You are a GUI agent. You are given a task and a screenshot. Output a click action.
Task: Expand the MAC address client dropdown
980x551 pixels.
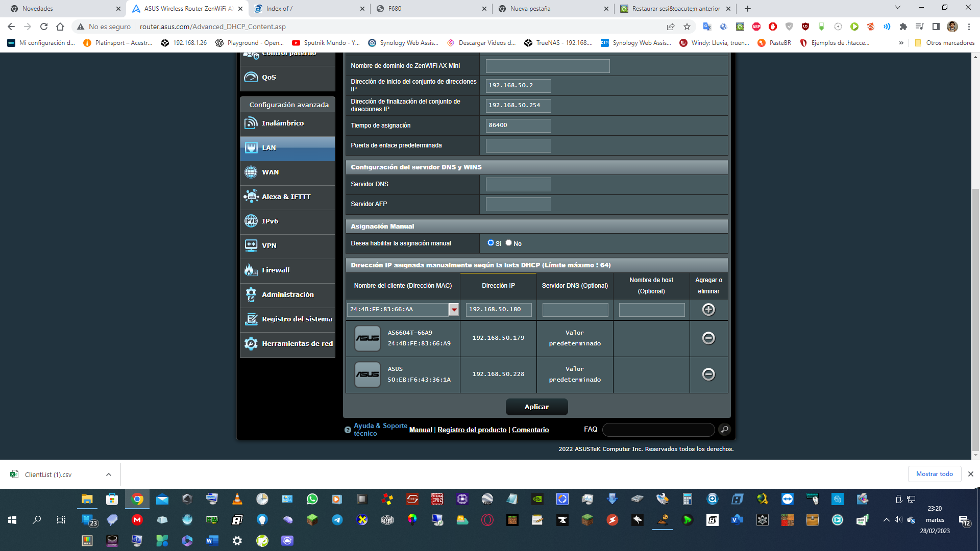coord(454,310)
